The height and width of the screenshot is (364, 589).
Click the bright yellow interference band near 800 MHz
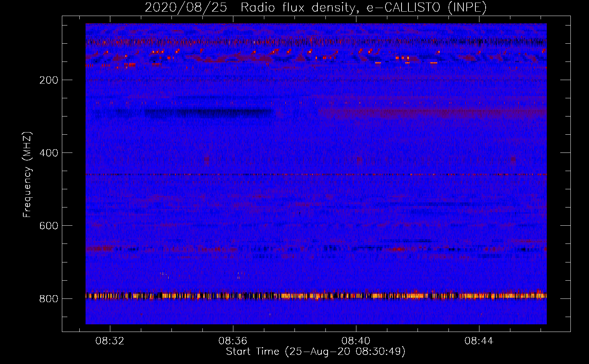(x=316, y=296)
